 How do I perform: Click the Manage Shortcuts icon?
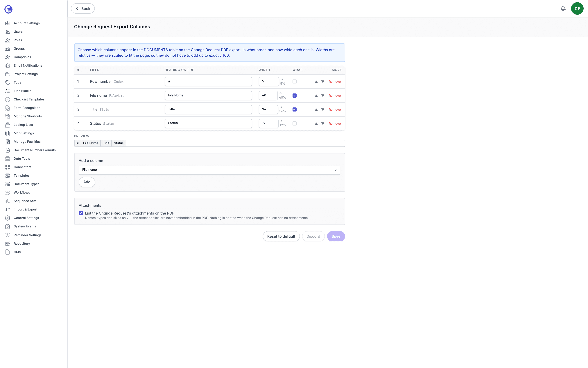[8, 116]
